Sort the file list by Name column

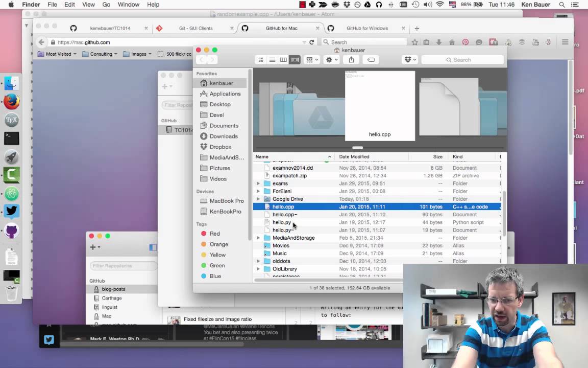click(294, 156)
